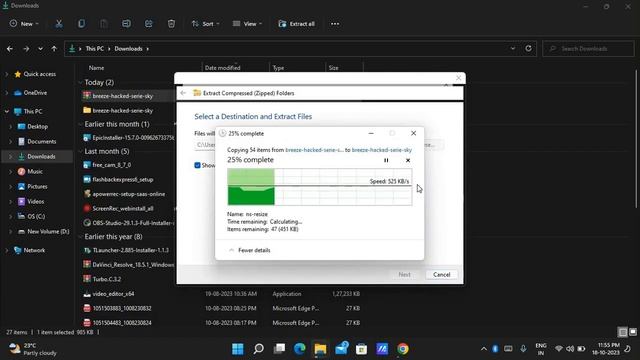Click the Delete trash icon in toolbar
The width and height of the screenshot is (640, 360).
click(x=171, y=24)
